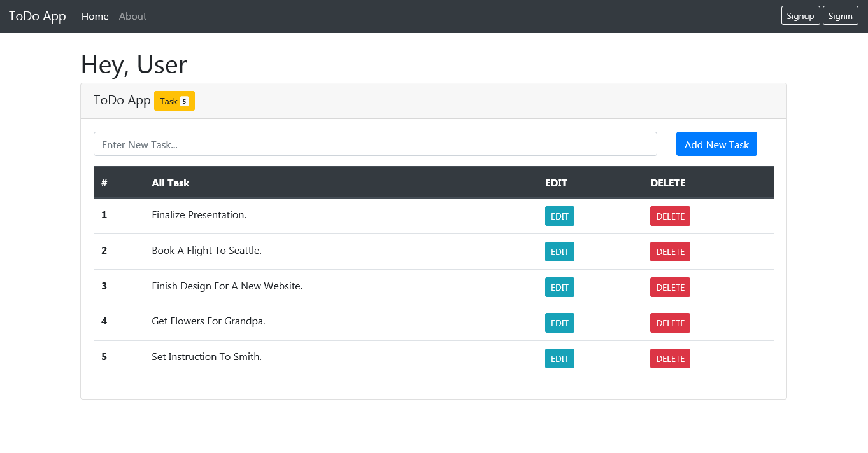
Task: Focus the Enter New Task input field
Action: pyautogui.click(x=375, y=144)
